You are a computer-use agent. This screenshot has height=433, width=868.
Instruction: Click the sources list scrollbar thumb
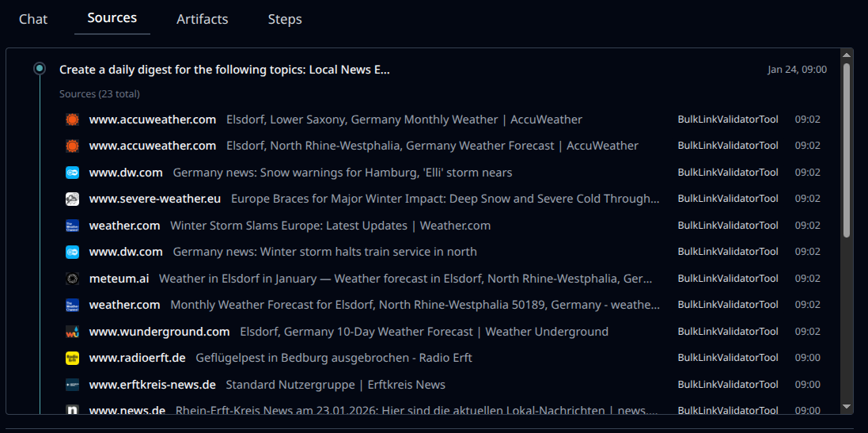pos(846,150)
